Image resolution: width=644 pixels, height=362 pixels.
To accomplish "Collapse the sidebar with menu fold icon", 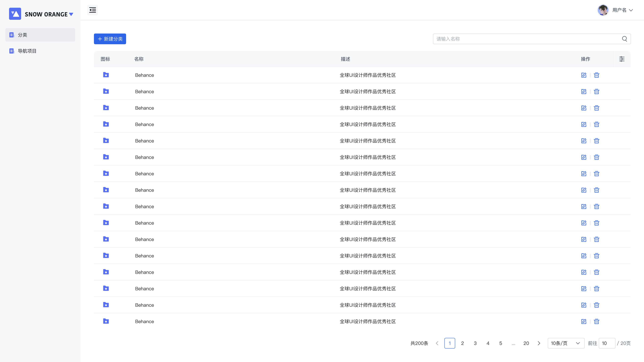I will tap(93, 10).
